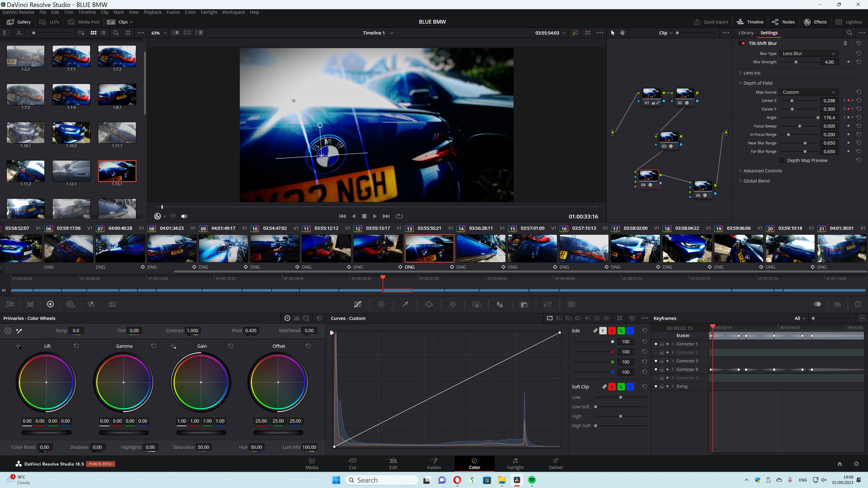The height and width of the screenshot is (488, 868).
Task: Expand the Lens Iris section
Action: point(752,73)
